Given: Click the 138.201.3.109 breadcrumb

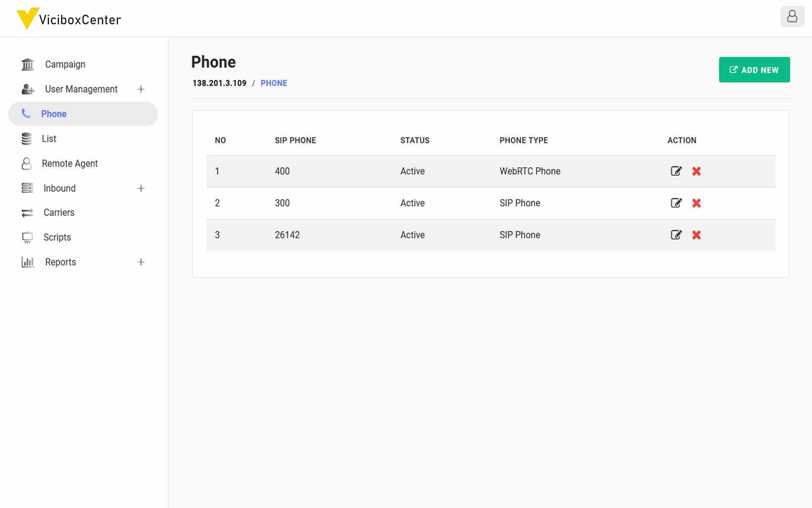Looking at the screenshot, I should [x=219, y=83].
